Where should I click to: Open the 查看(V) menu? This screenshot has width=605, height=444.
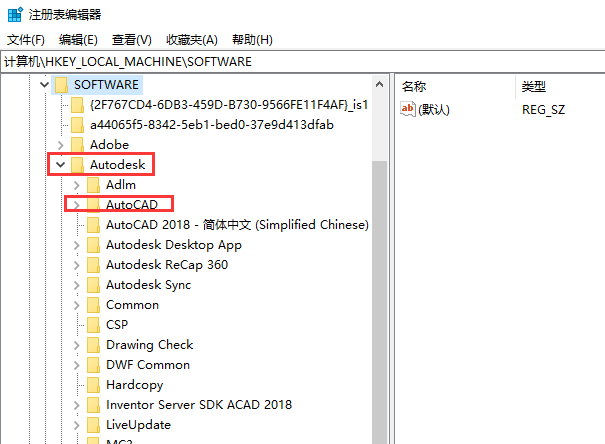[x=132, y=40]
